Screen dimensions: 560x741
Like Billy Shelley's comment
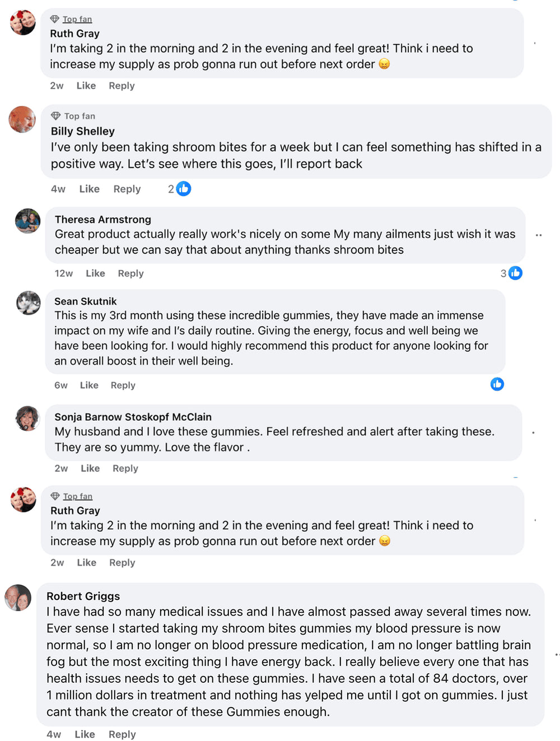(x=89, y=189)
